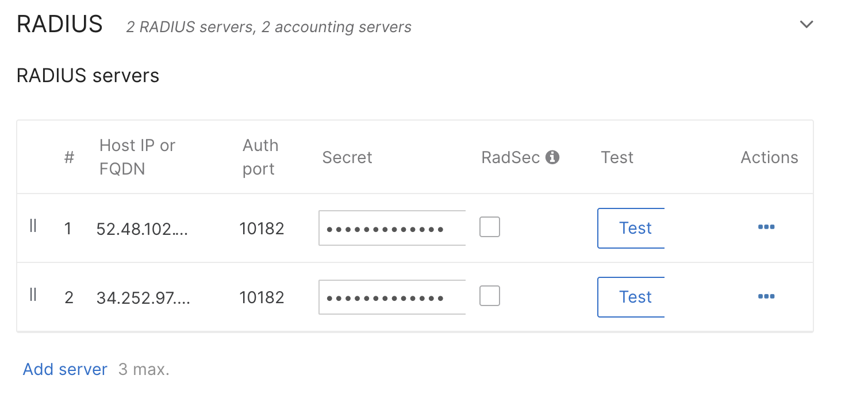Enable RadSec for server 52.48.102
868x410 pixels.
tap(490, 227)
